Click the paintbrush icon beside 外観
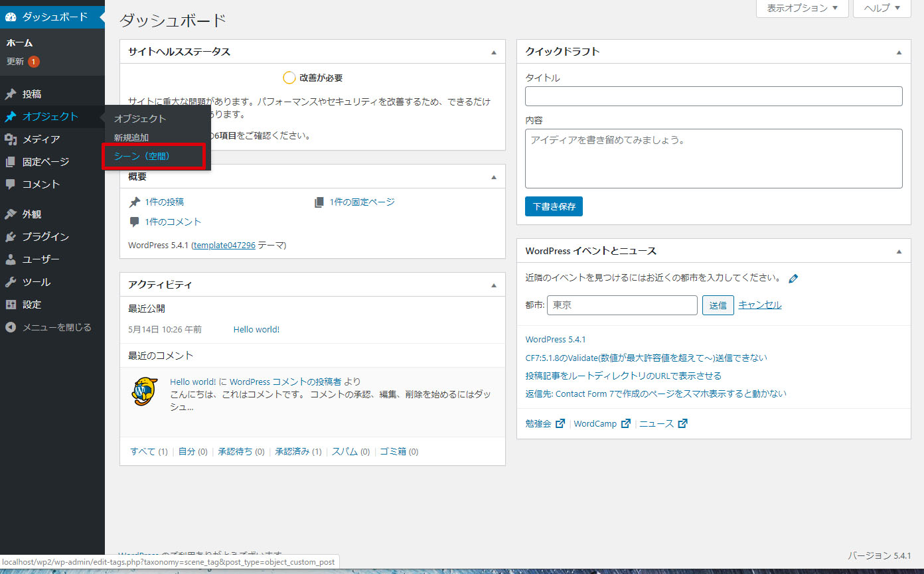The image size is (924, 574). (x=11, y=214)
